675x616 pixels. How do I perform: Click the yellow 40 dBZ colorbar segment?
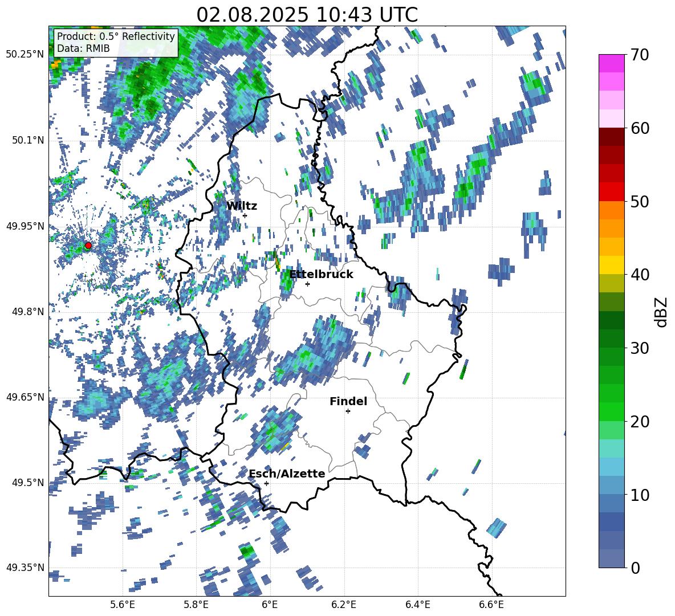coord(611,265)
